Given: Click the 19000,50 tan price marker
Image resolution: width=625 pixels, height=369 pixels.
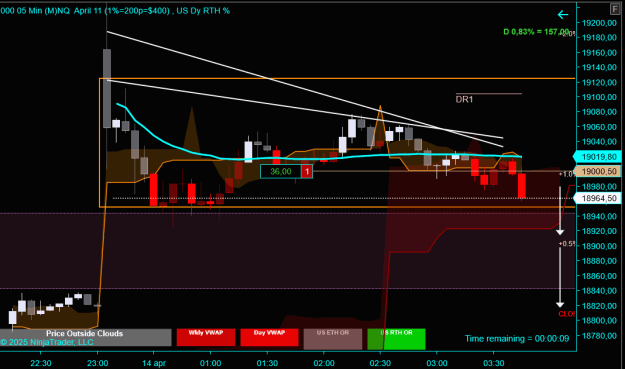Looking at the screenshot, I should [597, 171].
